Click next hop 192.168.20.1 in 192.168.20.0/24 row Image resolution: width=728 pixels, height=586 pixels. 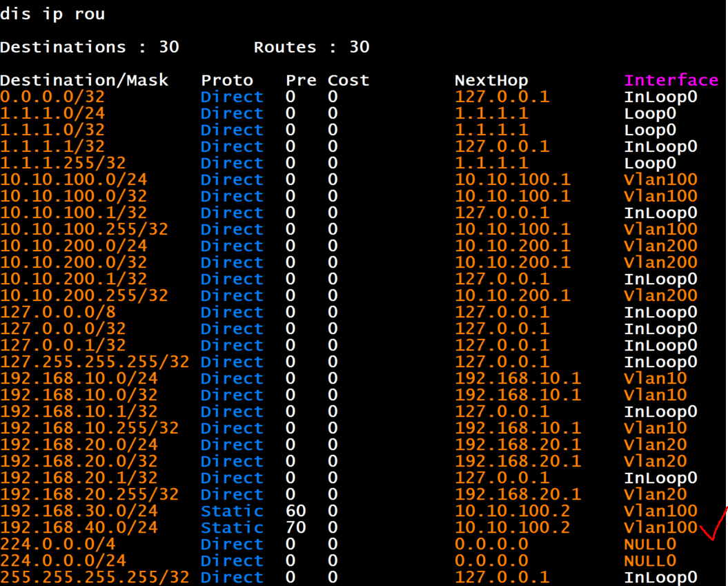[x=518, y=445]
